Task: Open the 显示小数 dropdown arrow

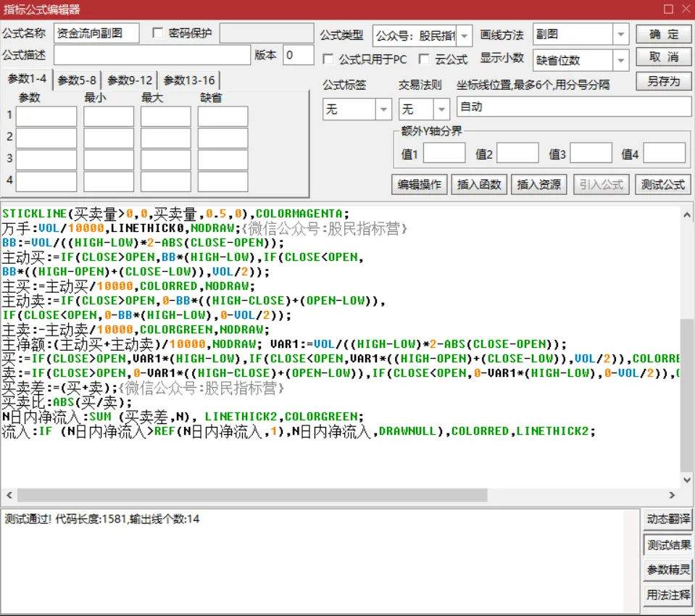Action: coord(621,60)
